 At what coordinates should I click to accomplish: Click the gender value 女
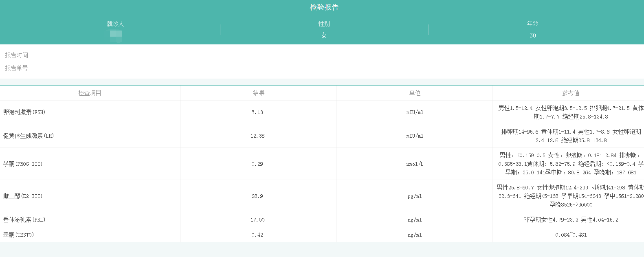click(324, 35)
